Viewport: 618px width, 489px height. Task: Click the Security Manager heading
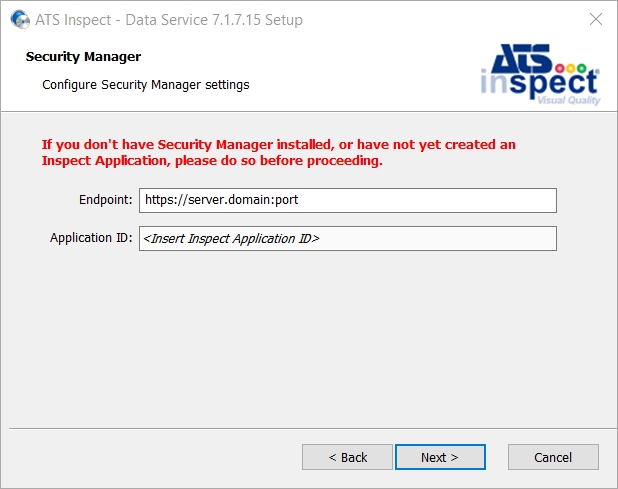pos(83,57)
